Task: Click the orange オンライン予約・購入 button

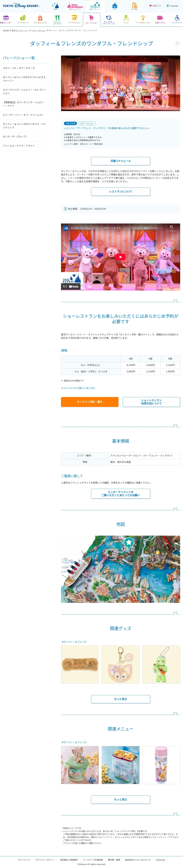Action: click(90, 402)
